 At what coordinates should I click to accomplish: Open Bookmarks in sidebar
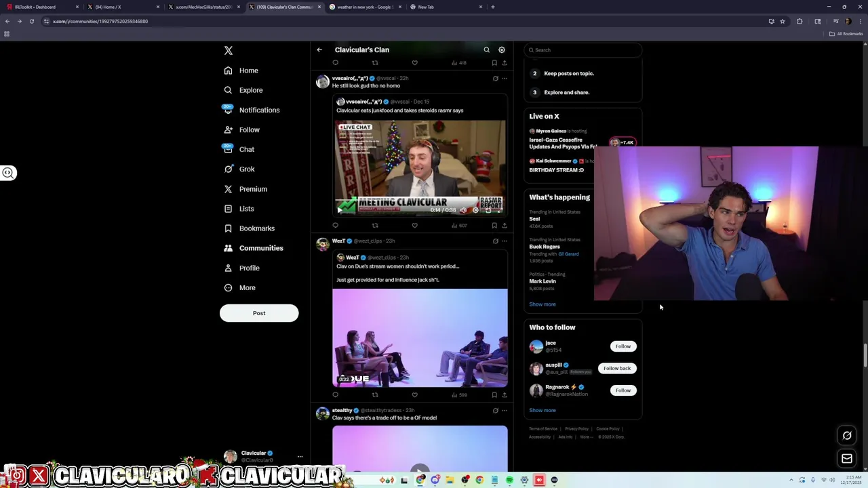(x=249, y=228)
